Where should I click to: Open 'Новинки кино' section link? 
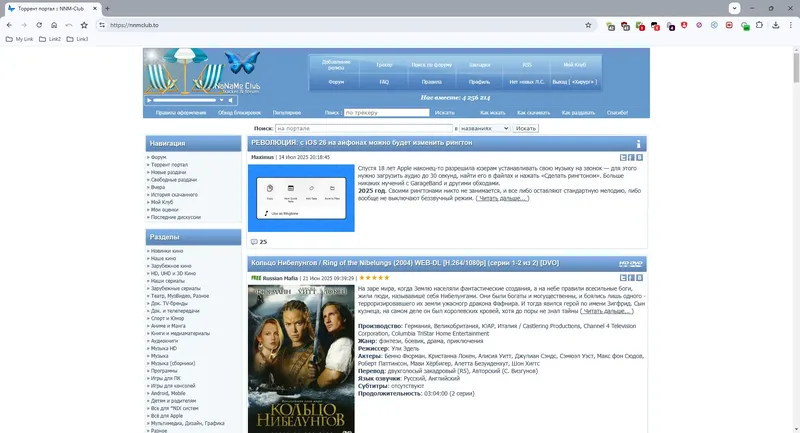point(166,251)
